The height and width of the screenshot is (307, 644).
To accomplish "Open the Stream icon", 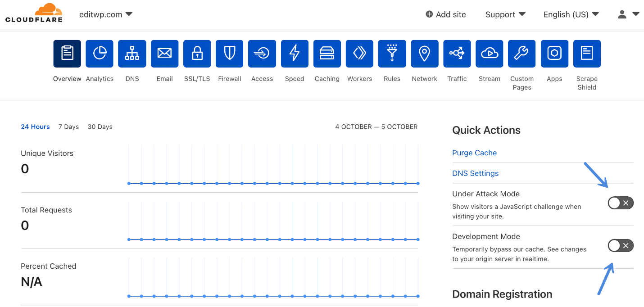I will 489,54.
